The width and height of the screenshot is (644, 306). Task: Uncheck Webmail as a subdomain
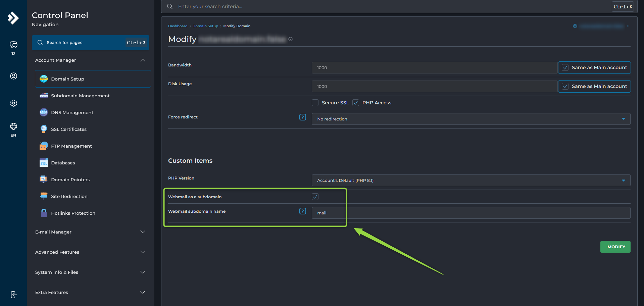pos(315,197)
